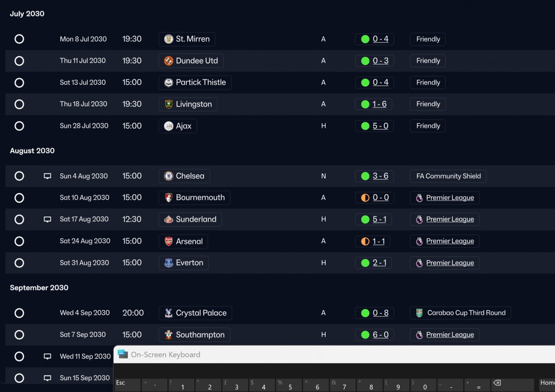Screen dimensions: 555x392
Task: Click Premier League logo in Southampton row
Action: point(419,335)
